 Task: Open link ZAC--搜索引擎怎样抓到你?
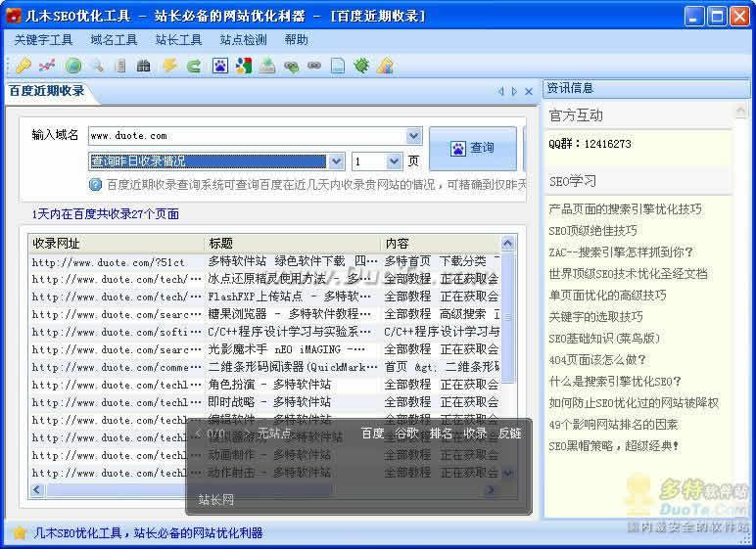tap(621, 252)
